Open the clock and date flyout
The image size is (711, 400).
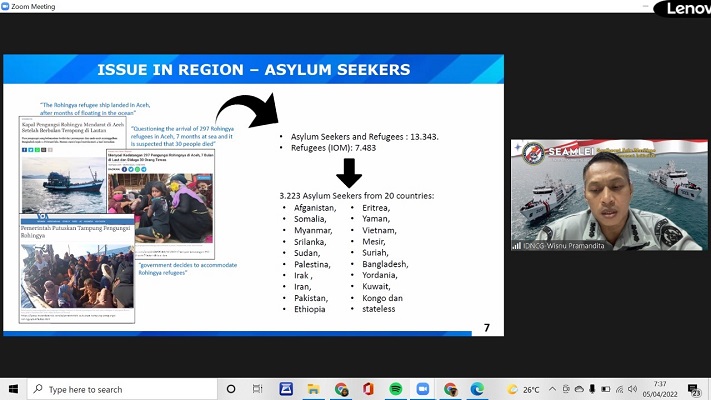coord(661,389)
